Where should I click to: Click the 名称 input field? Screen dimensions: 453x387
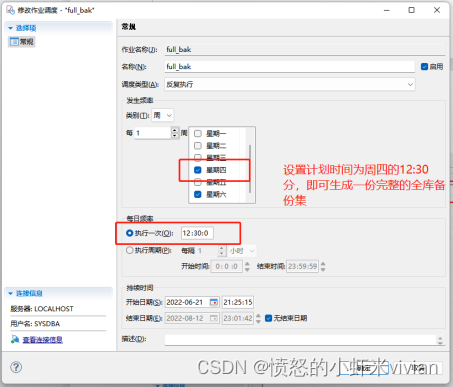(289, 67)
